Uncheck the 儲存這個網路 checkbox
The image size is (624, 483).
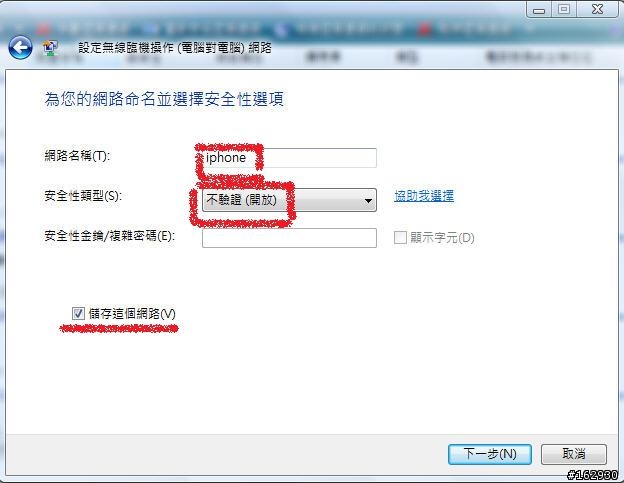pyautogui.click(x=78, y=314)
